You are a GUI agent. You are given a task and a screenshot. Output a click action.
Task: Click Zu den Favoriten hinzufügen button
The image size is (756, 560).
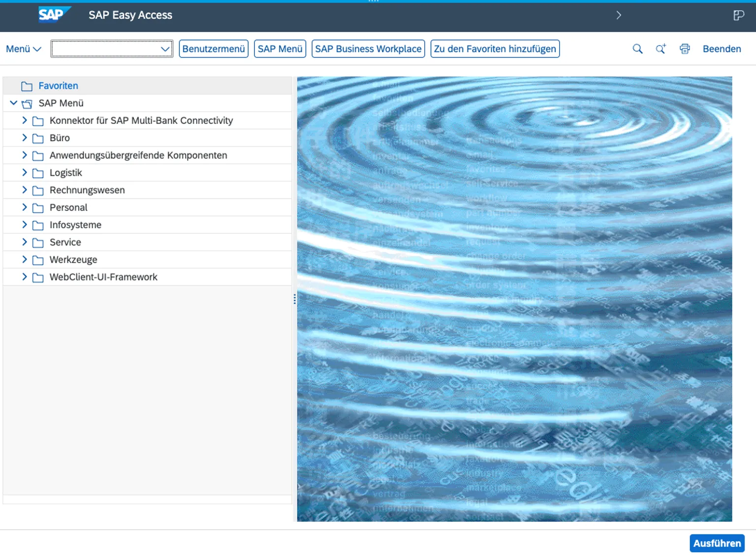tap(495, 49)
